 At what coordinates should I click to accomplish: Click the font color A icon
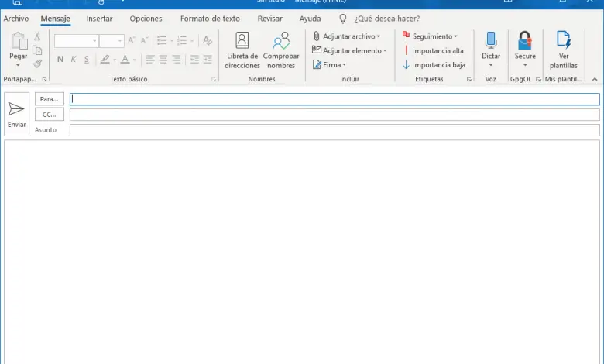coord(125,60)
